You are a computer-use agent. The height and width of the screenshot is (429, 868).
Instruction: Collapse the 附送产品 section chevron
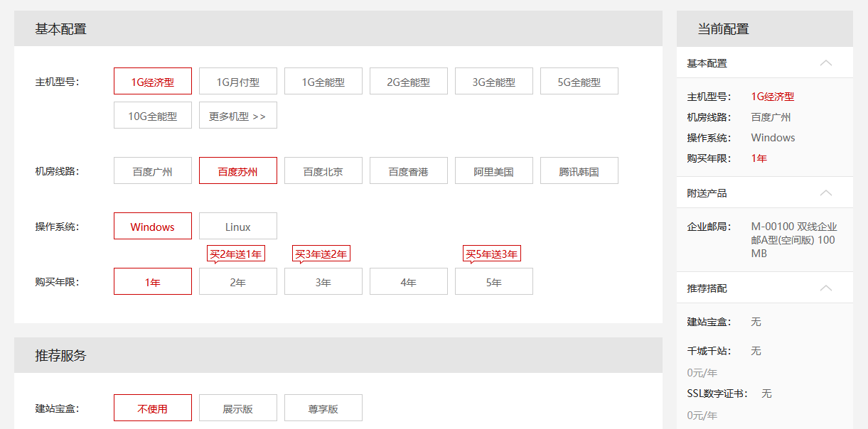tap(825, 193)
